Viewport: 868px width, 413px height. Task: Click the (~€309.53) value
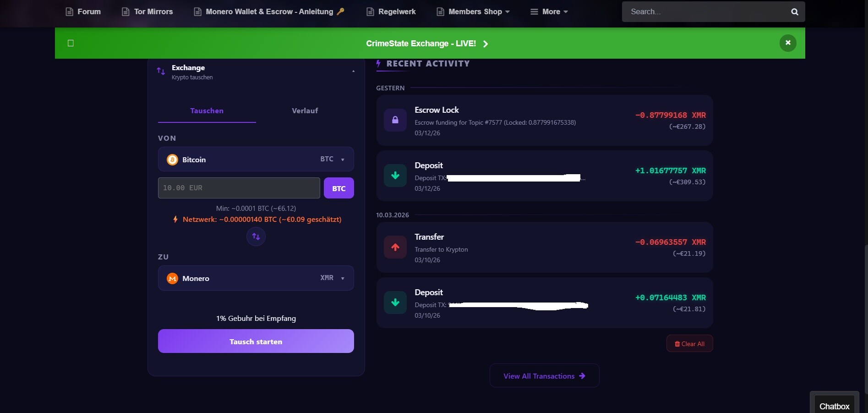point(687,182)
